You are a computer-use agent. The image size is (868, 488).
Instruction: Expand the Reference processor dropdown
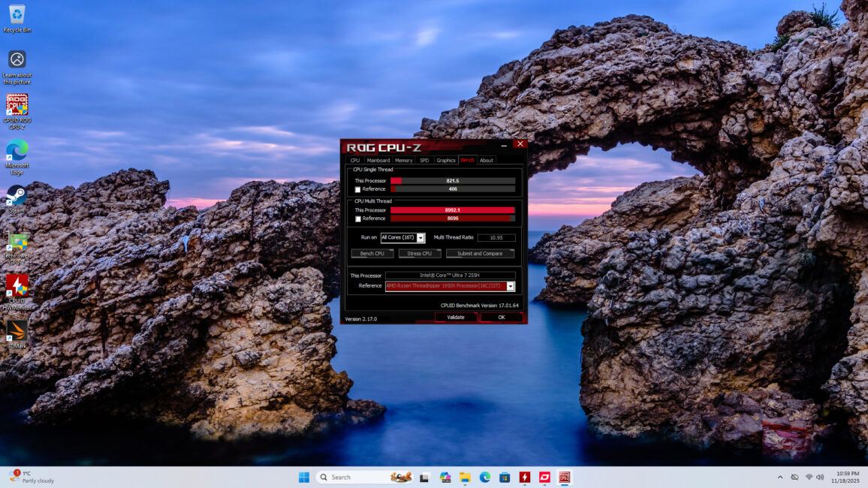pos(511,286)
